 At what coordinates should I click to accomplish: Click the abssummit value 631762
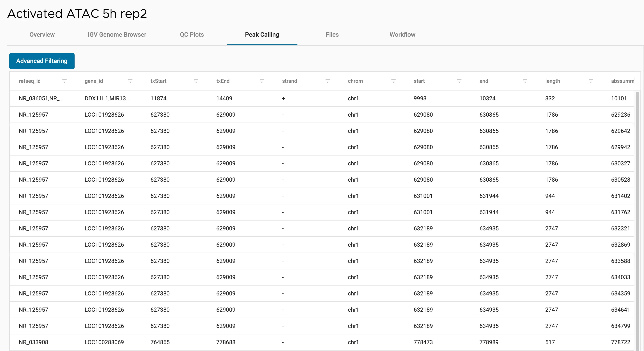pos(621,212)
